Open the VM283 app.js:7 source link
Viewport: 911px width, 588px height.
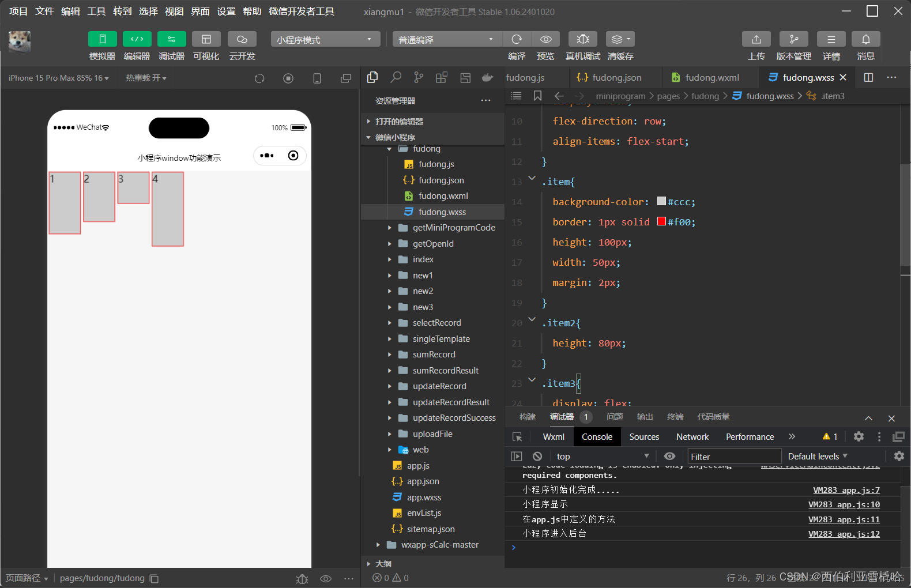tap(846, 490)
